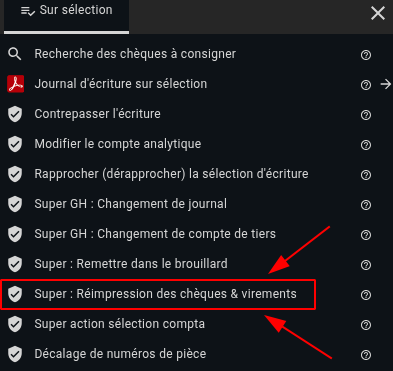Expand arrow next to Journal d'écriture sur sélection
Screen dimensions: 393x371
pyautogui.click(x=386, y=84)
